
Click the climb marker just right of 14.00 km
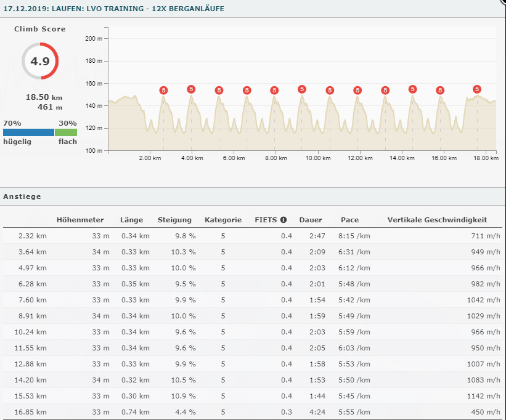[x=412, y=89]
